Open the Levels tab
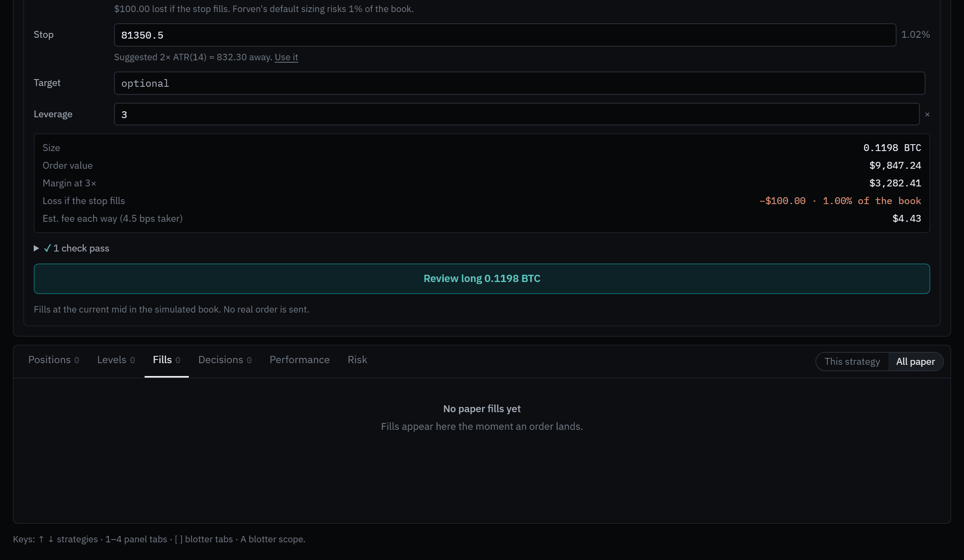Image resolution: width=964 pixels, height=560 pixels. click(x=116, y=360)
